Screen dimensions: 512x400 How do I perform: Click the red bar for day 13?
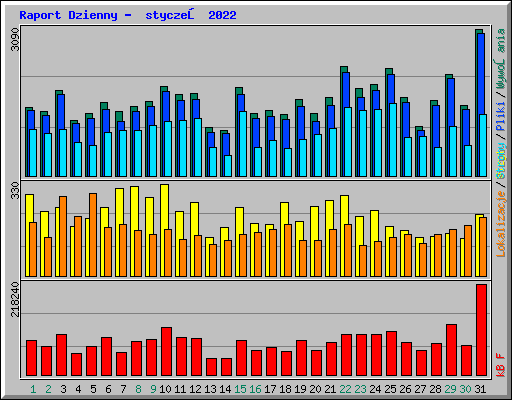pos(211,367)
